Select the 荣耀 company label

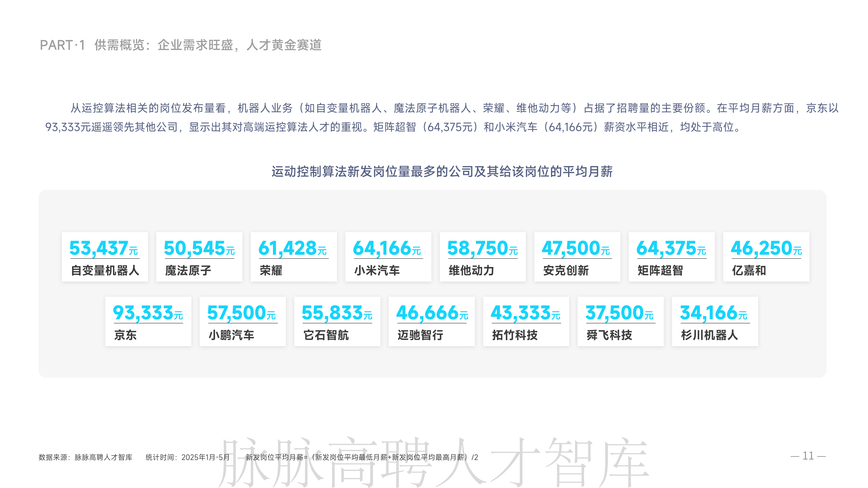click(271, 270)
